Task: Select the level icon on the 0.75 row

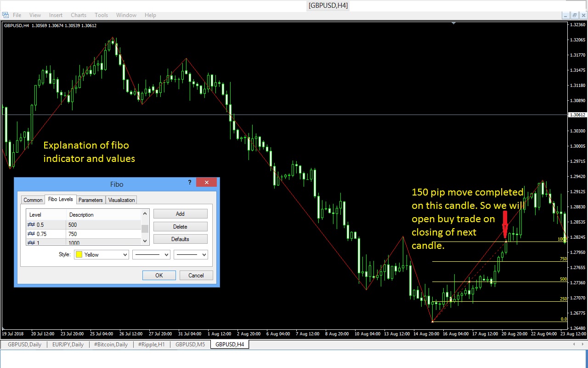Action: pyautogui.click(x=32, y=234)
